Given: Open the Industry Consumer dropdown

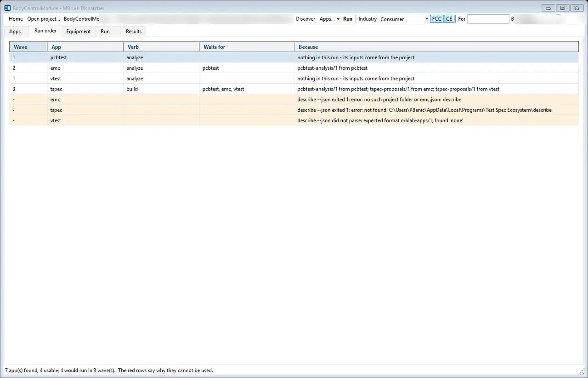Looking at the screenshot, I should pos(404,19).
